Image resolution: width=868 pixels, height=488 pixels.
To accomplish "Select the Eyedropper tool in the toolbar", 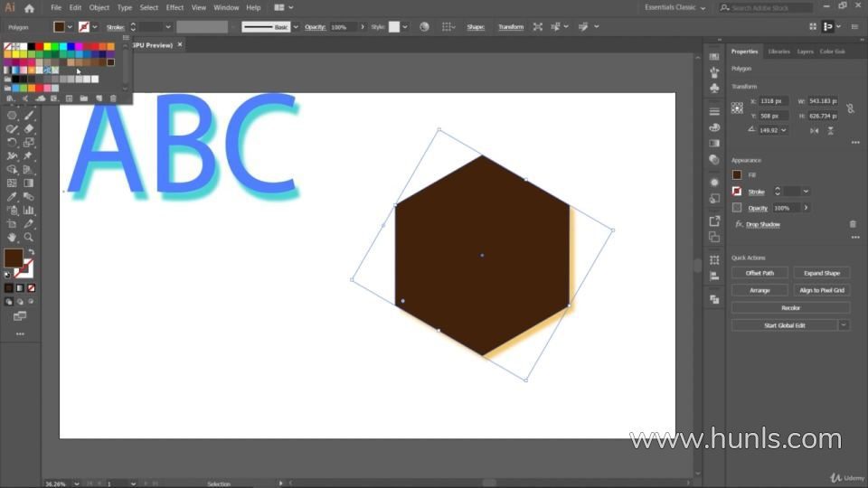I will (12, 196).
